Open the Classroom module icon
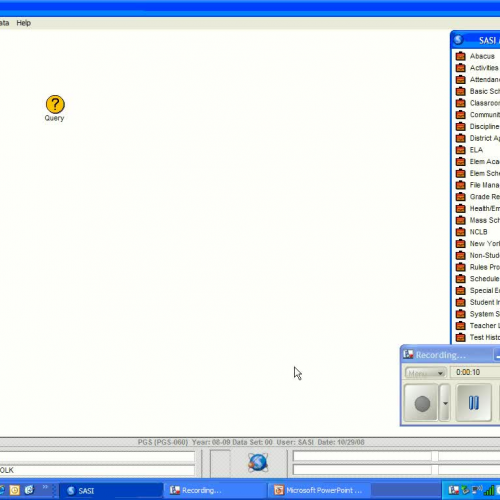 tap(460, 103)
